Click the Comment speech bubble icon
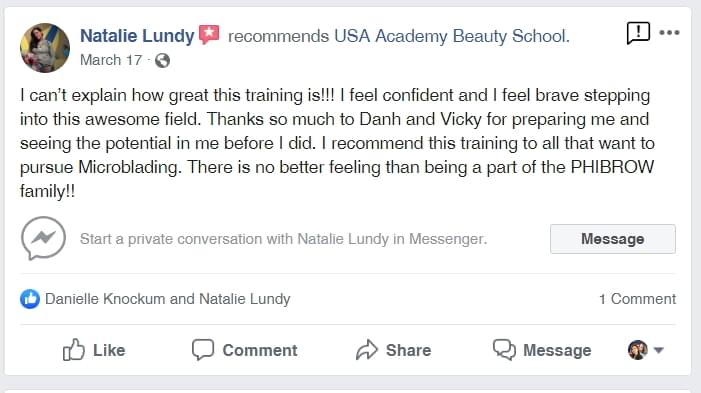This screenshot has height=393, width=701. click(x=203, y=350)
